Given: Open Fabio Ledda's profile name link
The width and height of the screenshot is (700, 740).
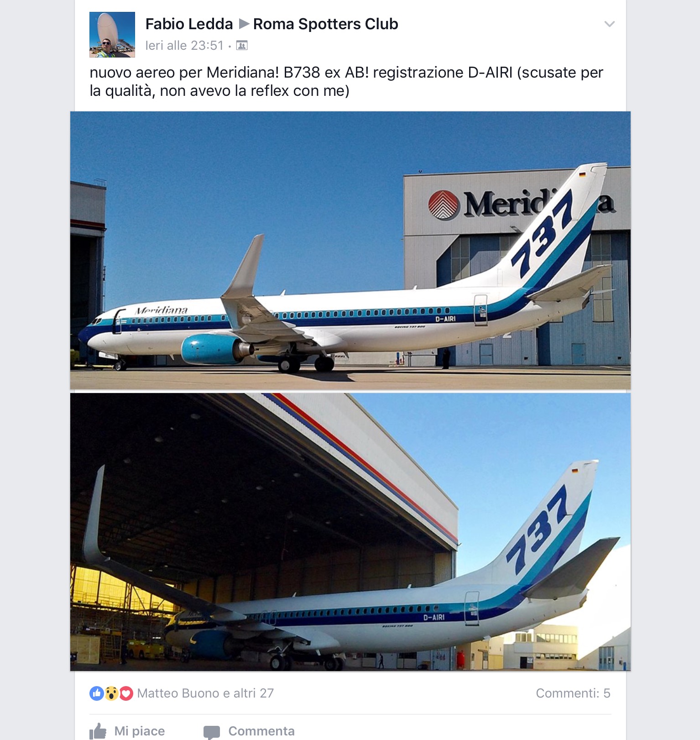Looking at the screenshot, I should [189, 24].
